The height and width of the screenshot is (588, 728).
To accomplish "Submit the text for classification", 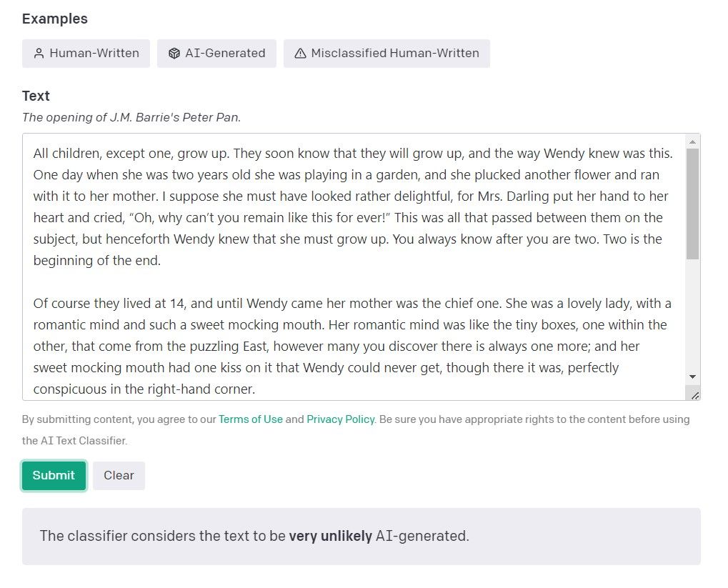I will [x=54, y=475].
